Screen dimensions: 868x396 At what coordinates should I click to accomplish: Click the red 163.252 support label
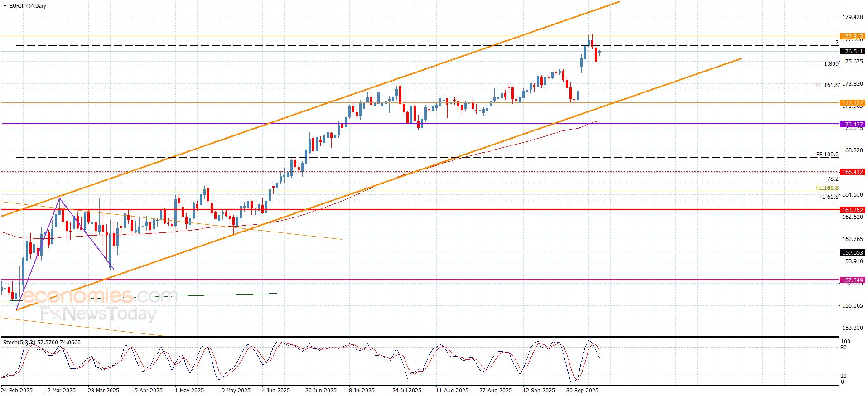pyautogui.click(x=852, y=210)
